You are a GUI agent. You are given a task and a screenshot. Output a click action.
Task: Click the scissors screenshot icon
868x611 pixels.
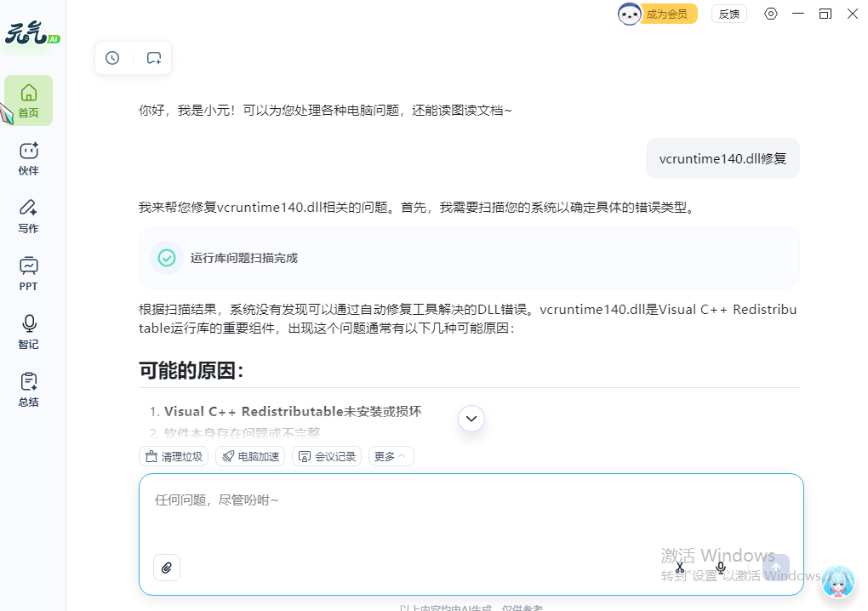pyautogui.click(x=680, y=568)
